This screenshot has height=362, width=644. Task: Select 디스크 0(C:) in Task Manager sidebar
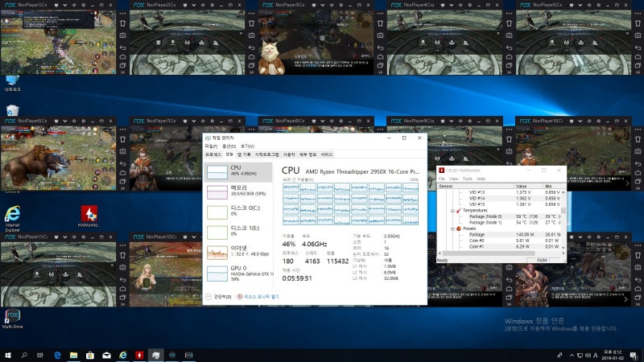pyautogui.click(x=238, y=212)
